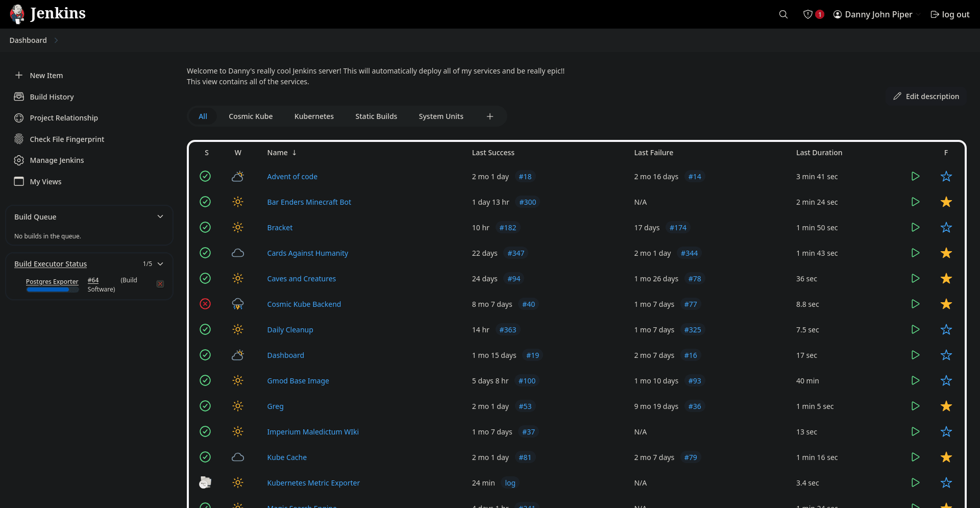Schedule a build for Advent of code
Screen dimensions: 980x508
[x=915, y=176]
